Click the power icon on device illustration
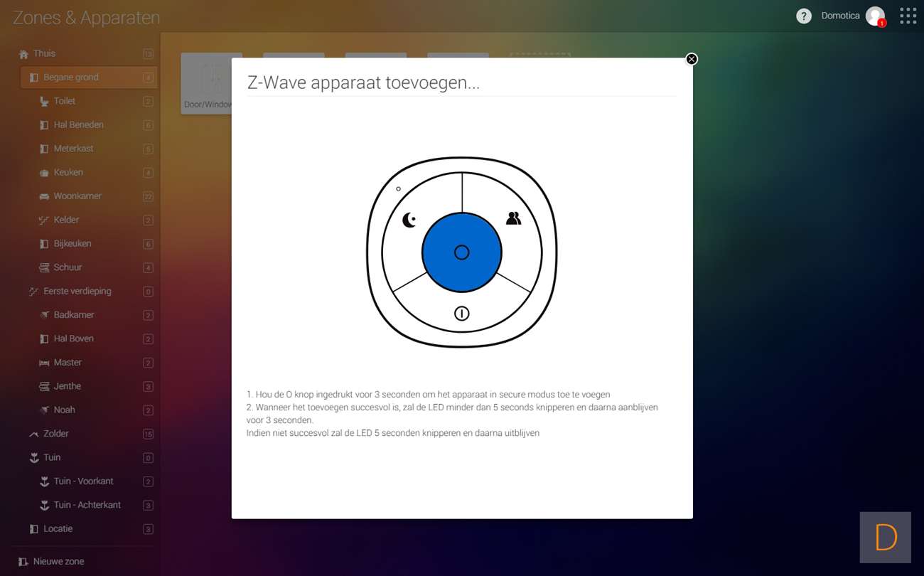The height and width of the screenshot is (576, 924). pos(462,314)
